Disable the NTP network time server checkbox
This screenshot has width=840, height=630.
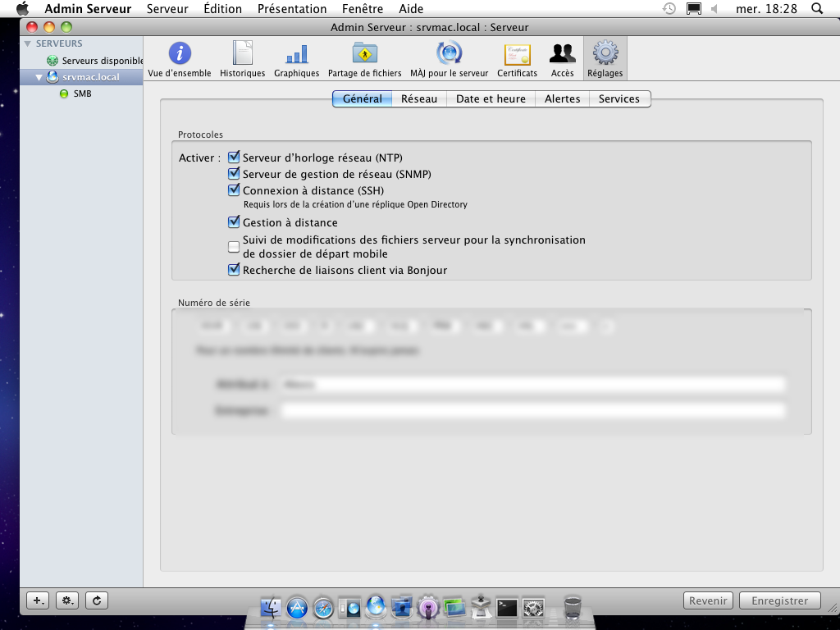[x=234, y=157]
